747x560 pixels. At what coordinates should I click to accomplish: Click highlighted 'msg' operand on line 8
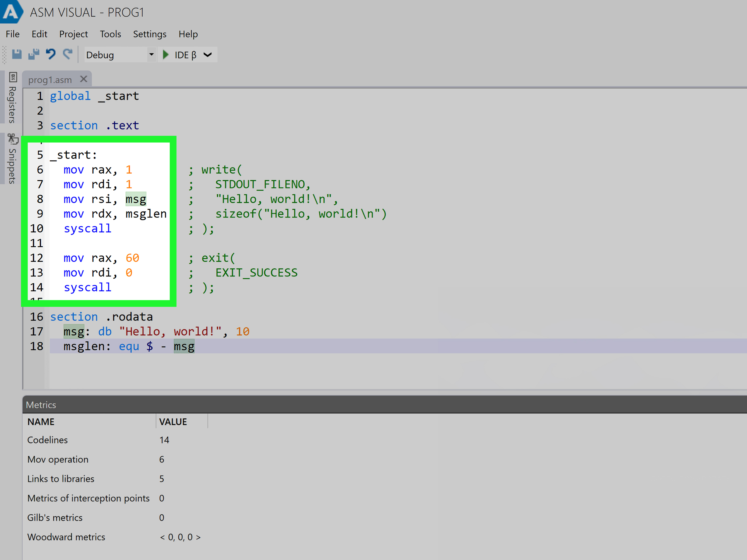click(136, 199)
